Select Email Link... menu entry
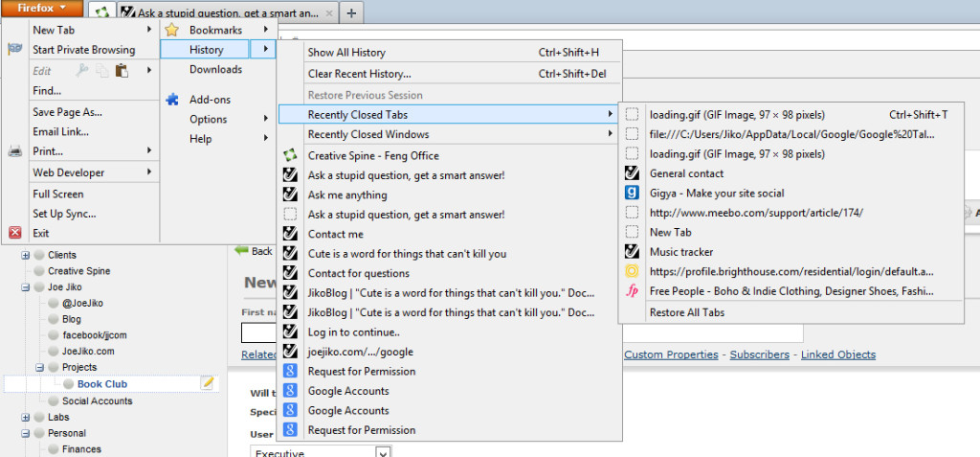The height and width of the screenshot is (457, 980). click(x=60, y=131)
